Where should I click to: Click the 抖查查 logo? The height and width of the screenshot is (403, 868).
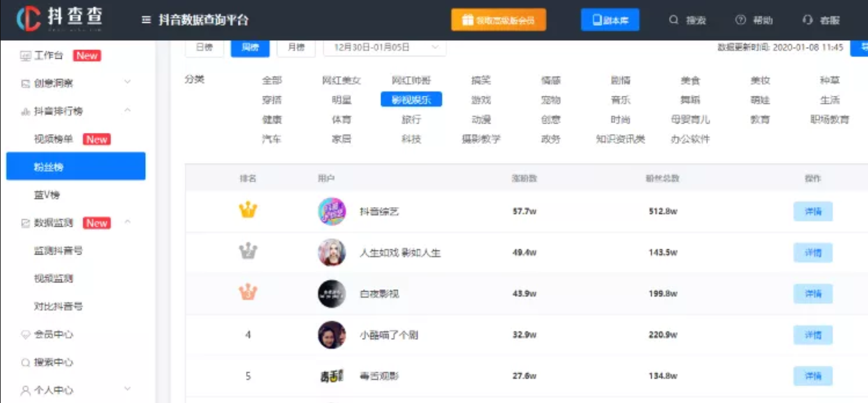pyautogui.click(x=59, y=19)
